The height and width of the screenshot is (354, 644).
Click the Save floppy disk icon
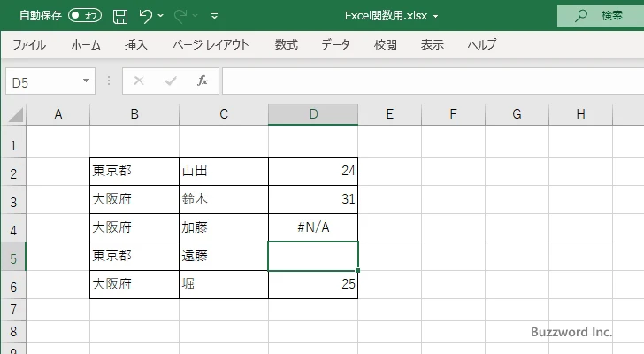[x=120, y=16]
